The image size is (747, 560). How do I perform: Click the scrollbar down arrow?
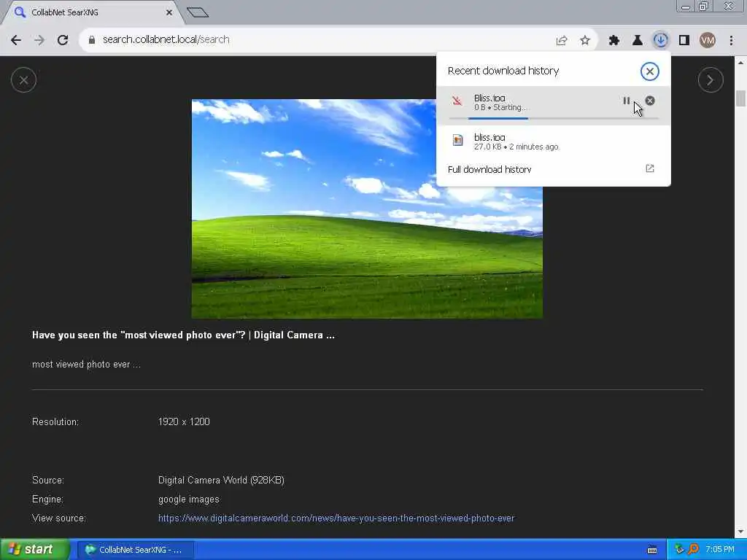click(740, 532)
